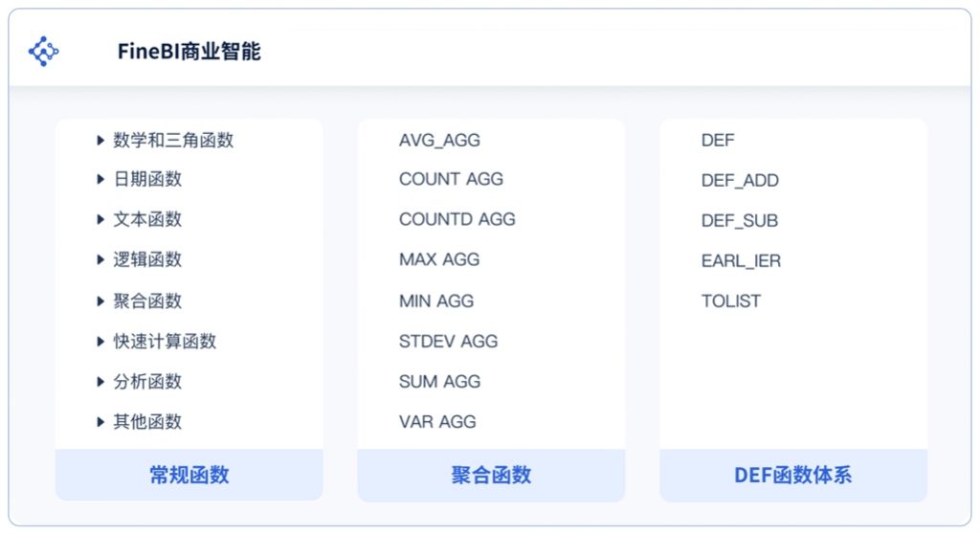
Task: Expand the 文本函数 disclosure triangle
Action: [100, 219]
